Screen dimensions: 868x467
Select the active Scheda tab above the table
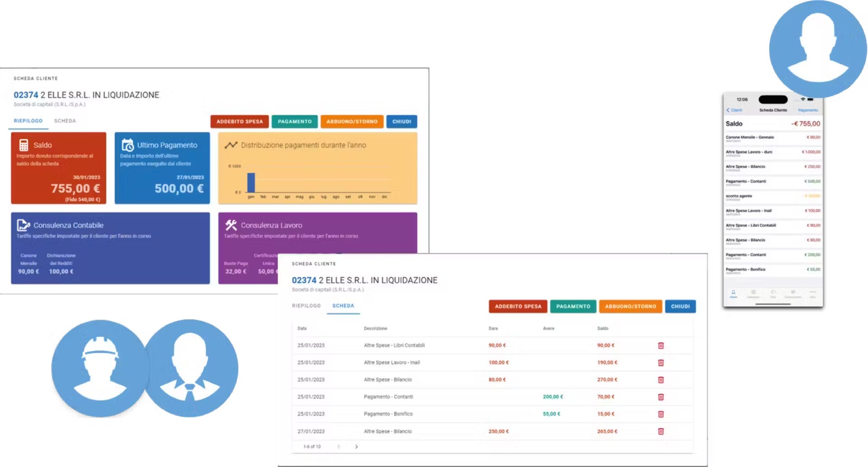coord(343,306)
